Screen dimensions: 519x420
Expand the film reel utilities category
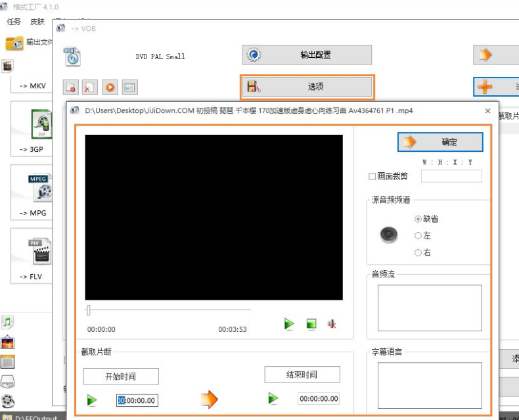7,401
